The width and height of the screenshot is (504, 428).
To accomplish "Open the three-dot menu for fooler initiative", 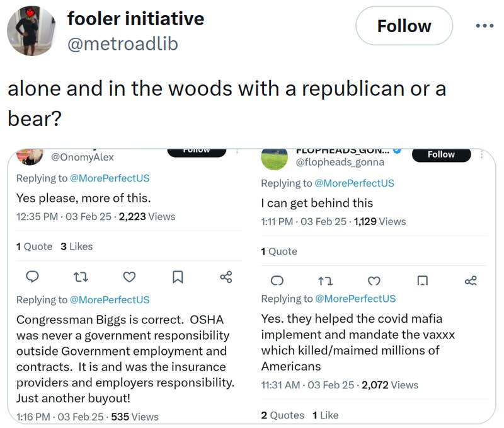I will [x=484, y=26].
